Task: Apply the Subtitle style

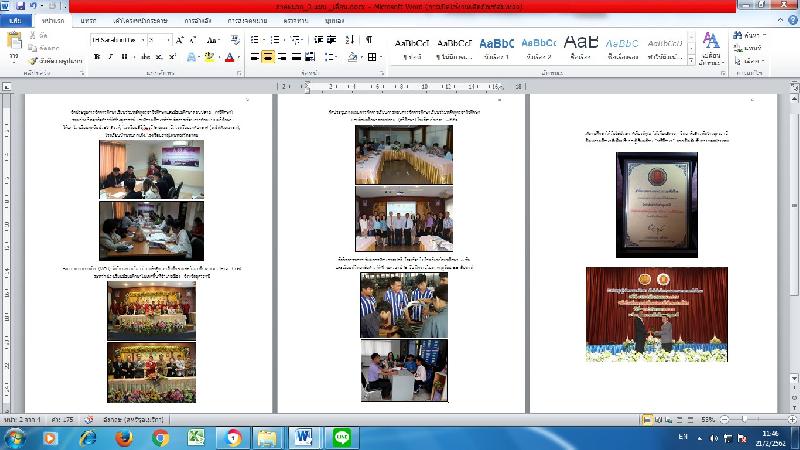Action: (622, 48)
